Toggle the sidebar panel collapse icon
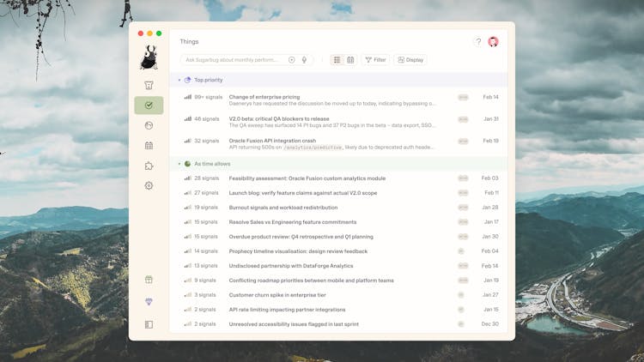The height and width of the screenshot is (362, 644). [x=149, y=325]
